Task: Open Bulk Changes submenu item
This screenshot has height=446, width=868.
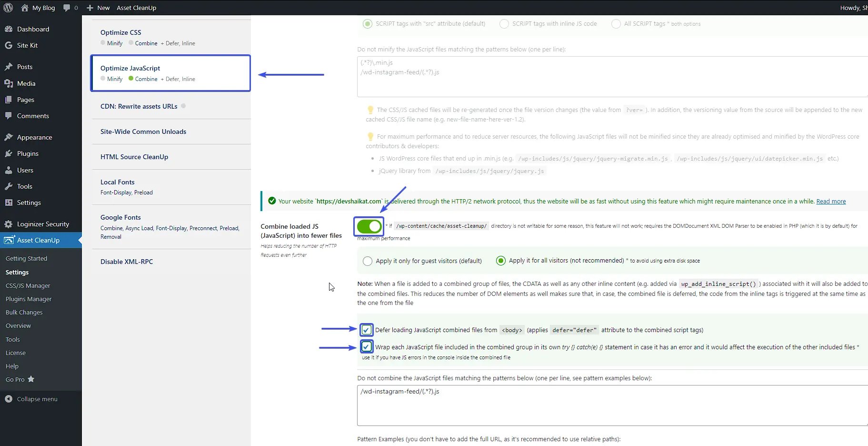Action: [x=24, y=313]
